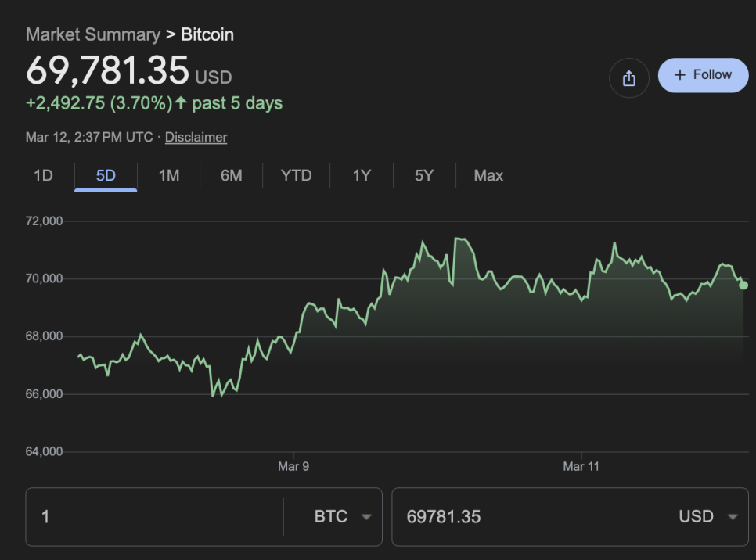756x560 pixels.
Task: Click the BTC amount input field
Action: pos(157,517)
